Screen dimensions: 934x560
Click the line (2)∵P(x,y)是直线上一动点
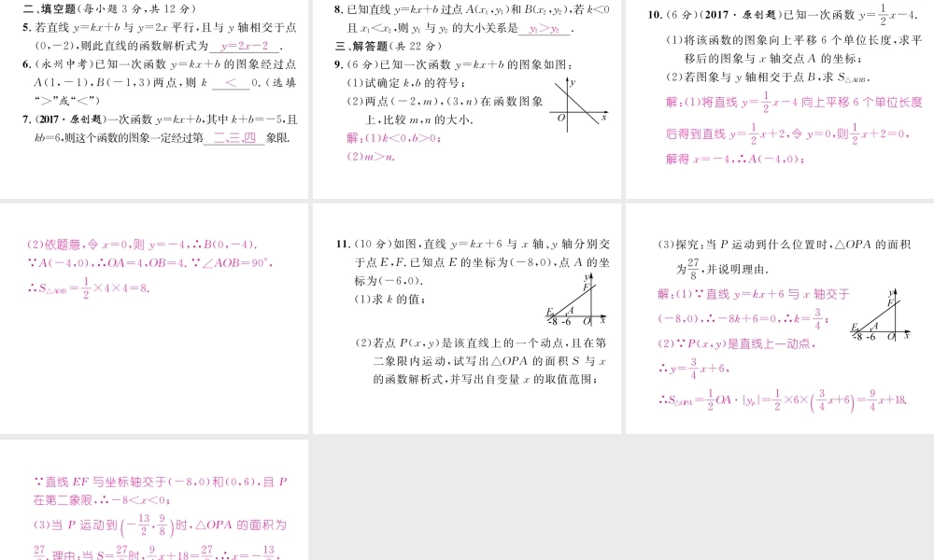tap(736, 343)
